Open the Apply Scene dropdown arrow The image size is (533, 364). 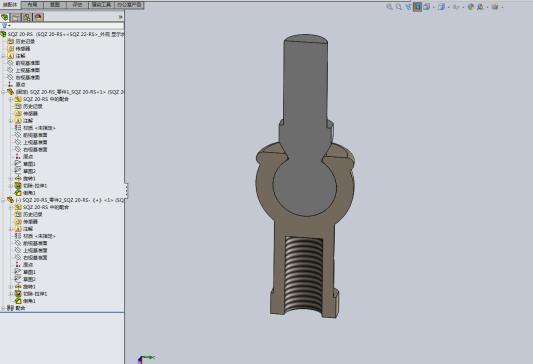[487, 7]
